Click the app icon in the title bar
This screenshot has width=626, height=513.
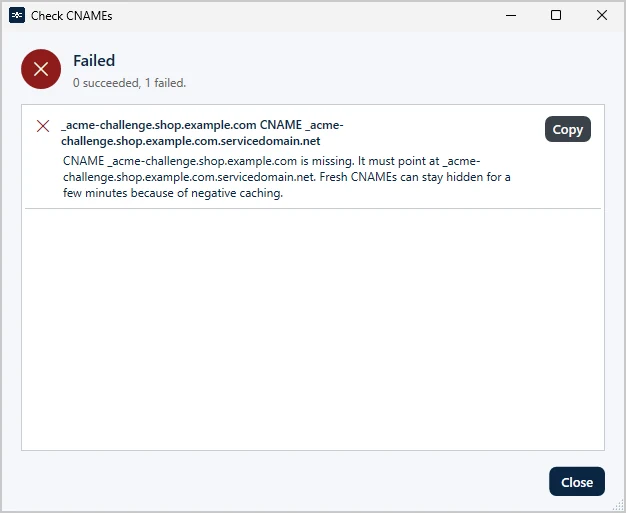17,16
